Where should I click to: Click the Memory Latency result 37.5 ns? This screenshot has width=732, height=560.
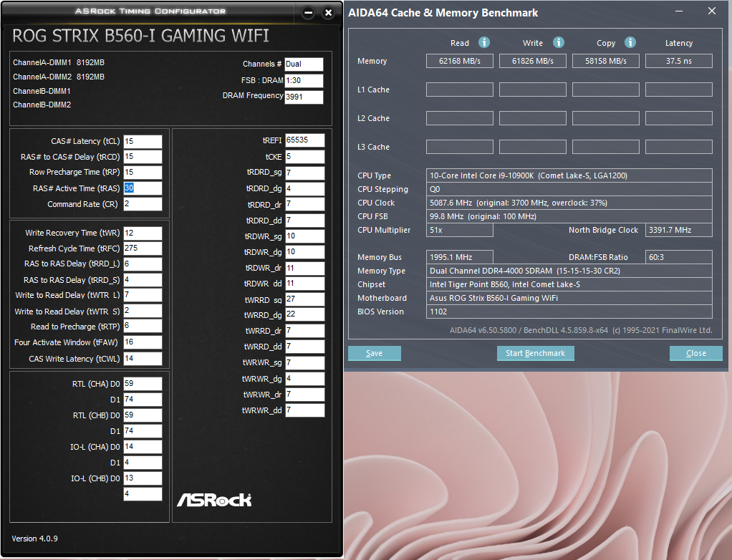(679, 61)
